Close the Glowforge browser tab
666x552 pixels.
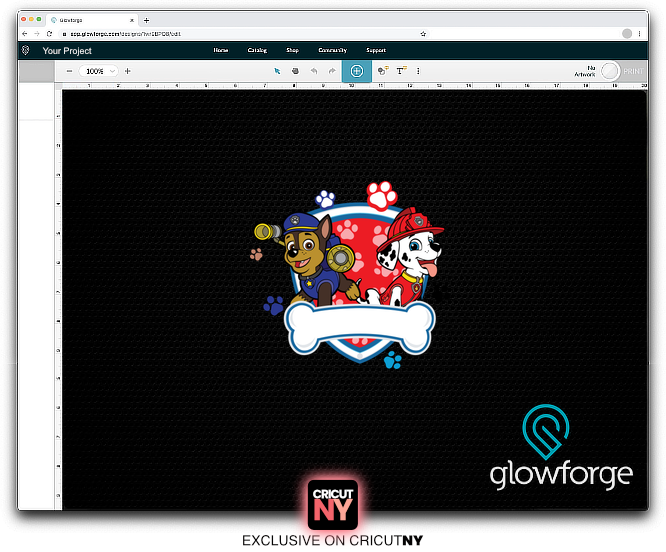[132, 20]
